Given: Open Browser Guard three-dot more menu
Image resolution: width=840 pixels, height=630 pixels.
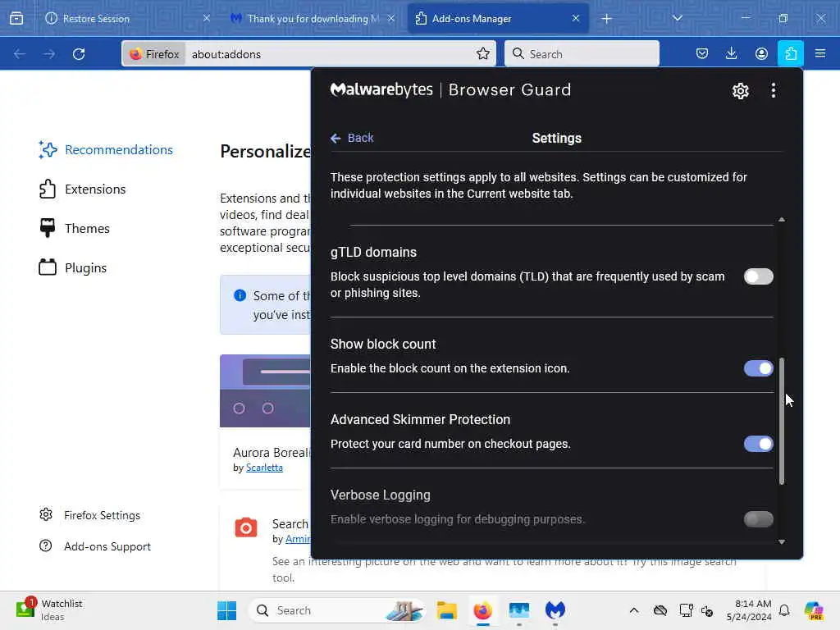Looking at the screenshot, I should [773, 90].
